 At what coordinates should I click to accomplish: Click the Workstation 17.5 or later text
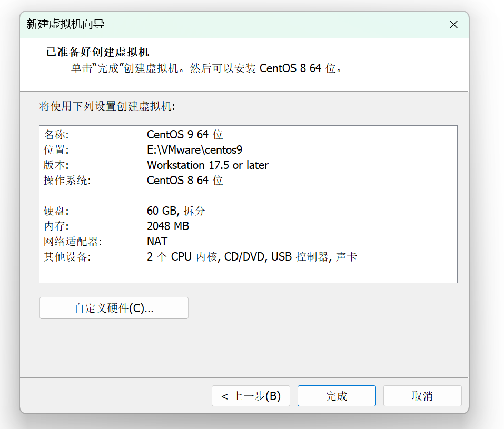(207, 165)
